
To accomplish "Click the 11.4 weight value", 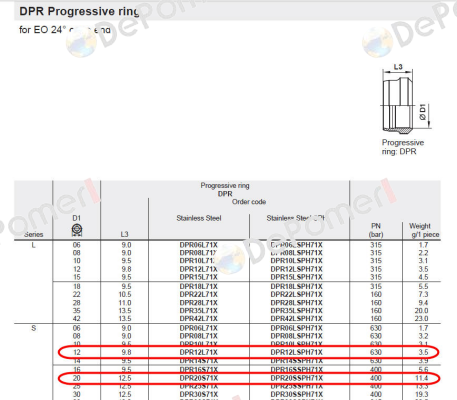I will (x=422, y=378).
